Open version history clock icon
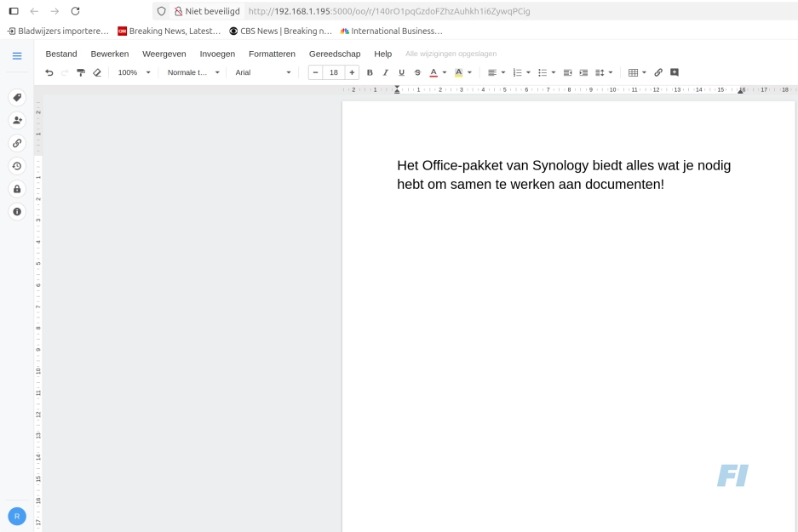 click(17, 166)
